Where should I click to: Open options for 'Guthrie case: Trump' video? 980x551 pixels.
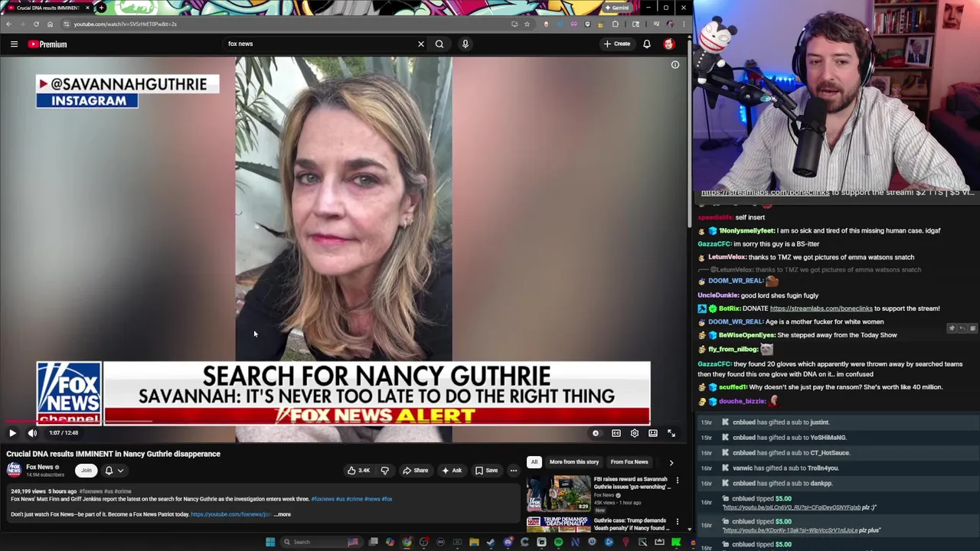click(677, 522)
